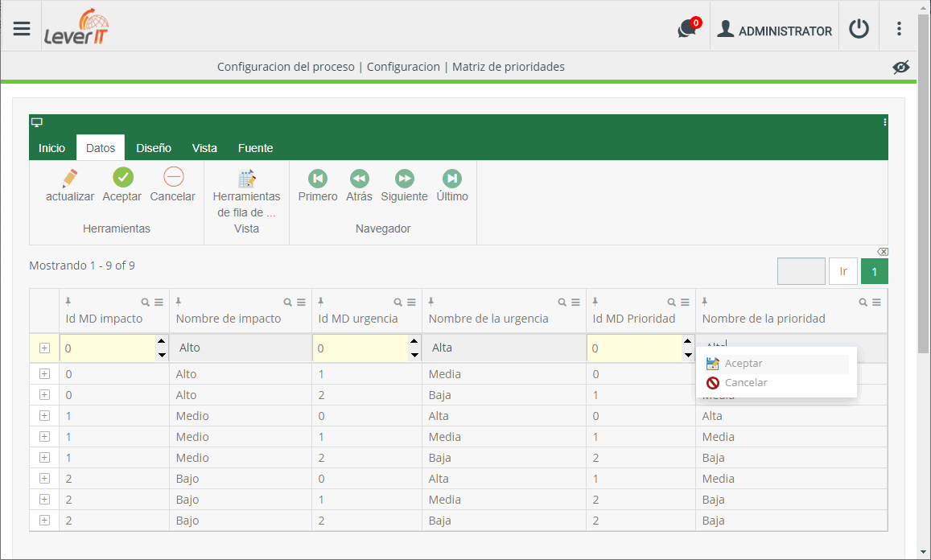Open Id MD urgencia column menu
The height and width of the screenshot is (560, 931).
click(x=411, y=303)
